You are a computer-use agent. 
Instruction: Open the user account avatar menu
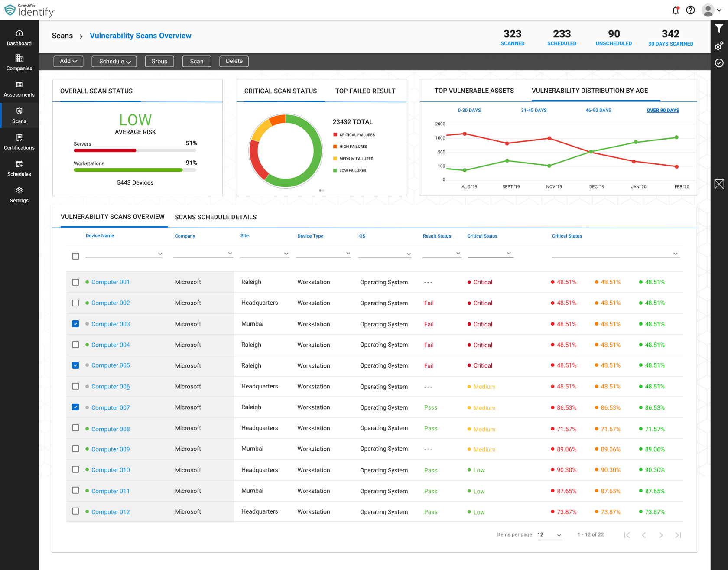(x=712, y=10)
